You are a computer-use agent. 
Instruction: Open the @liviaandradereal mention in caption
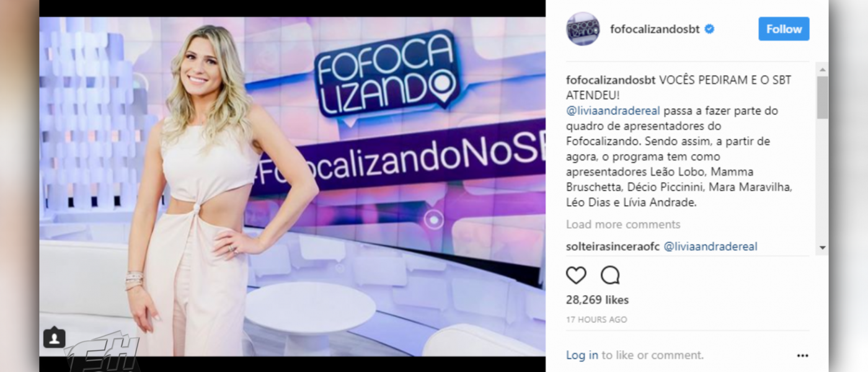pyautogui.click(x=614, y=111)
